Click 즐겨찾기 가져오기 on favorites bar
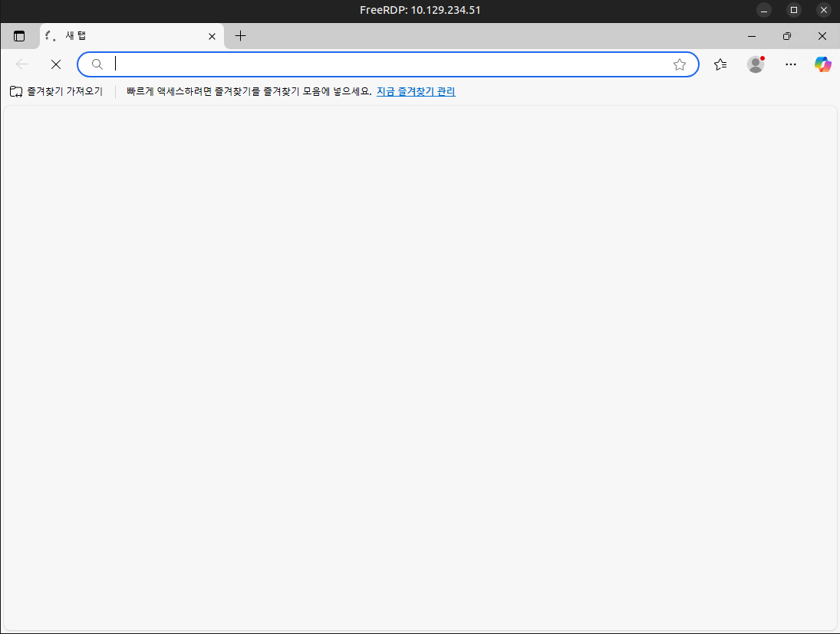Image resolution: width=840 pixels, height=634 pixels. click(56, 91)
